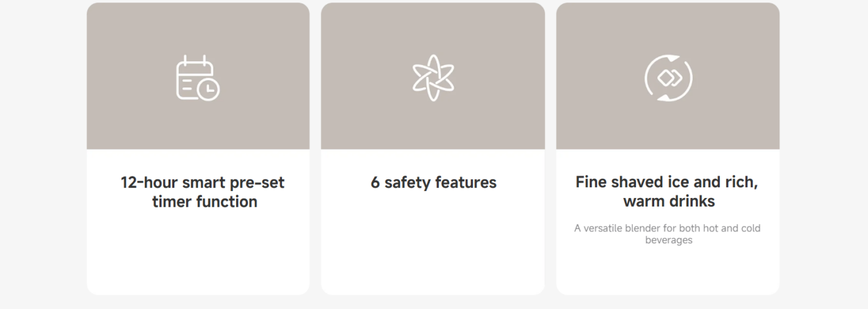
Task: Click the circular arrows hot-cold icon
Action: tap(668, 78)
